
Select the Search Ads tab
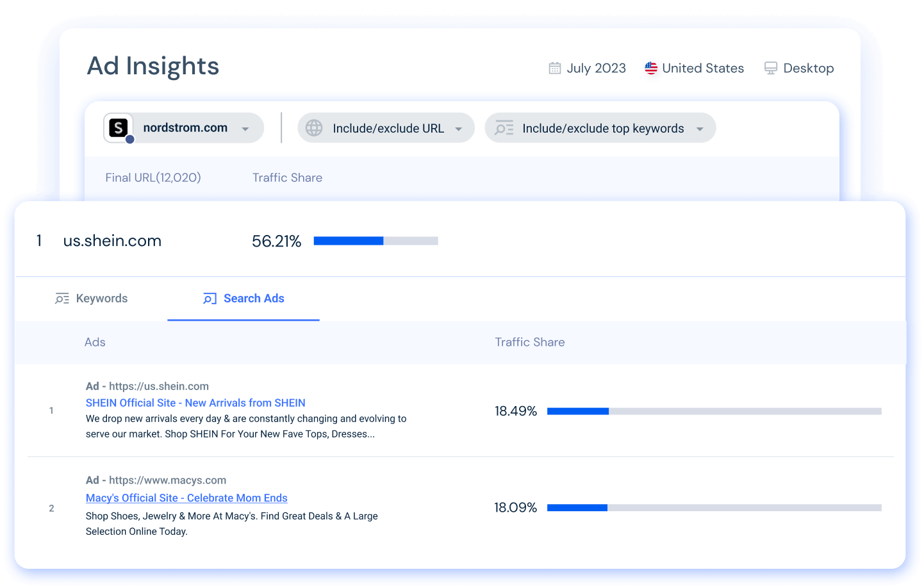click(x=254, y=298)
